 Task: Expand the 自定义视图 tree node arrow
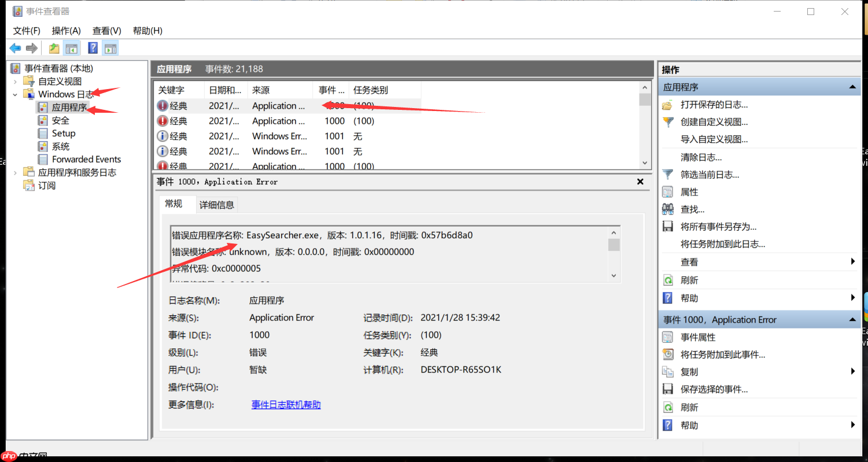coord(15,81)
